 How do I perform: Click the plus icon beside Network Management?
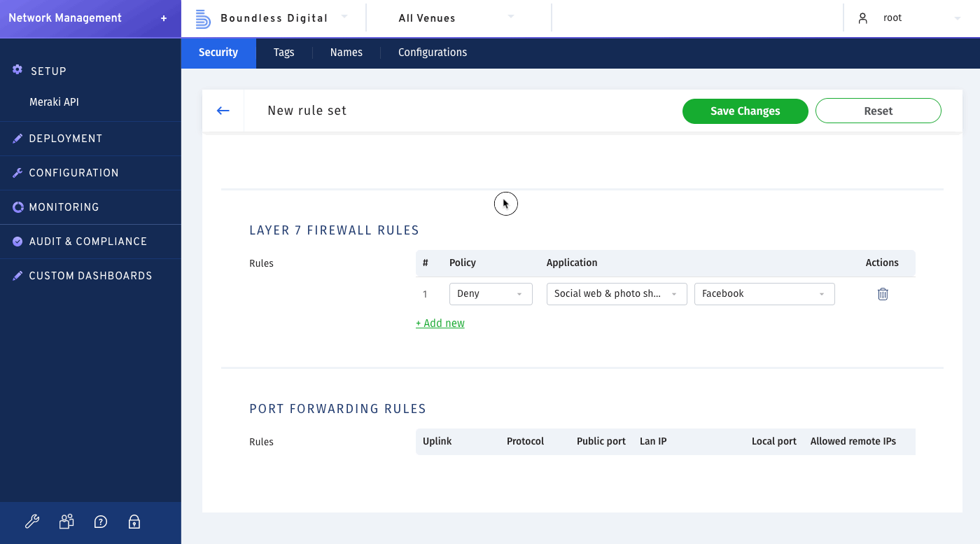pyautogui.click(x=164, y=18)
